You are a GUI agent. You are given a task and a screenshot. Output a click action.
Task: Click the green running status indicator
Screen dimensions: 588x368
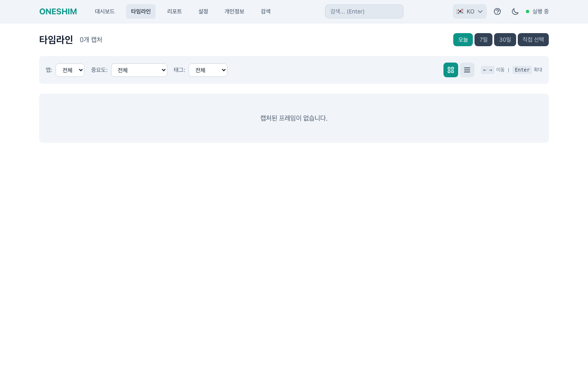[x=528, y=11]
